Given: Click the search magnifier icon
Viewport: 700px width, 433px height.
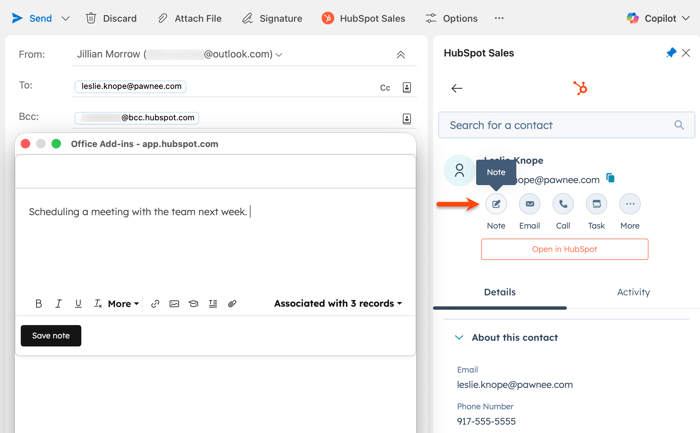Looking at the screenshot, I should pyautogui.click(x=679, y=125).
